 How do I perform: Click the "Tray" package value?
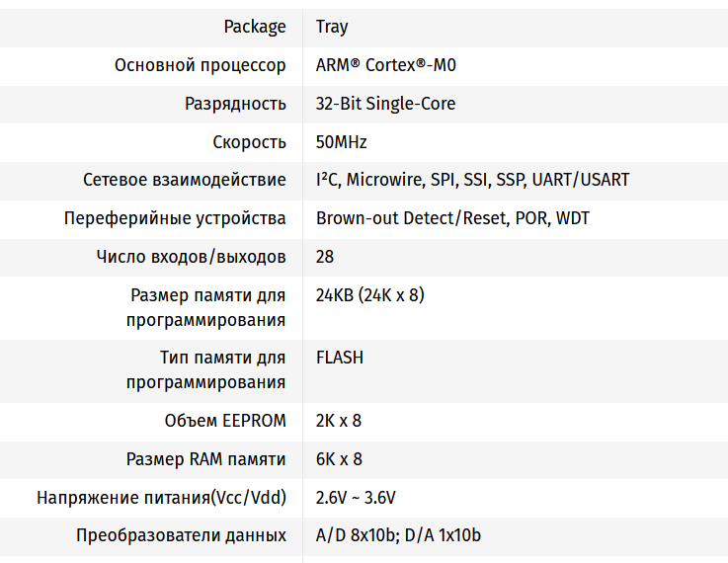332,28
